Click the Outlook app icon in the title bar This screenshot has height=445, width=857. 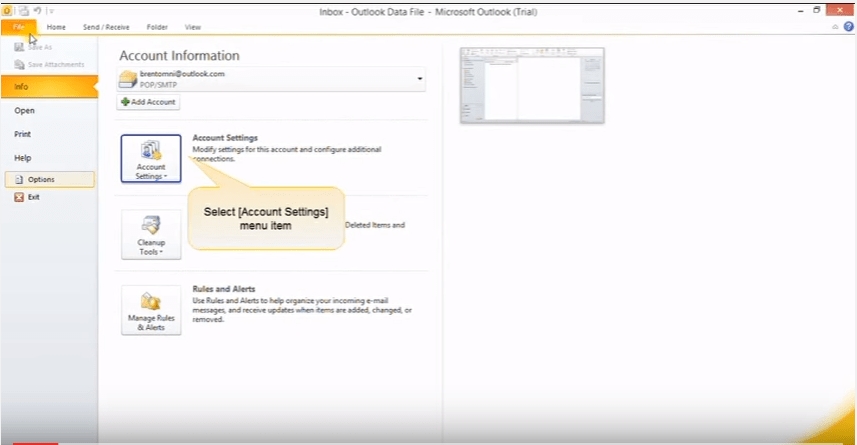(7, 10)
